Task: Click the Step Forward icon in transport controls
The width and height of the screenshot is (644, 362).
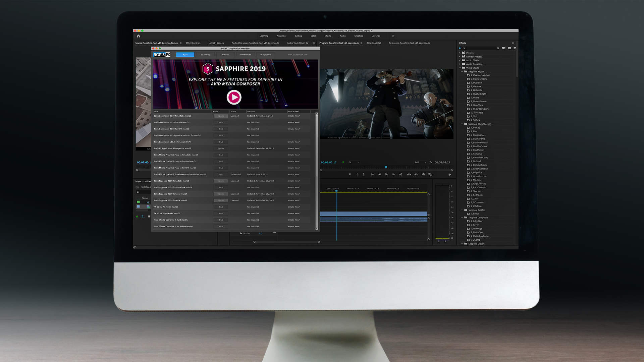Action: [393, 174]
